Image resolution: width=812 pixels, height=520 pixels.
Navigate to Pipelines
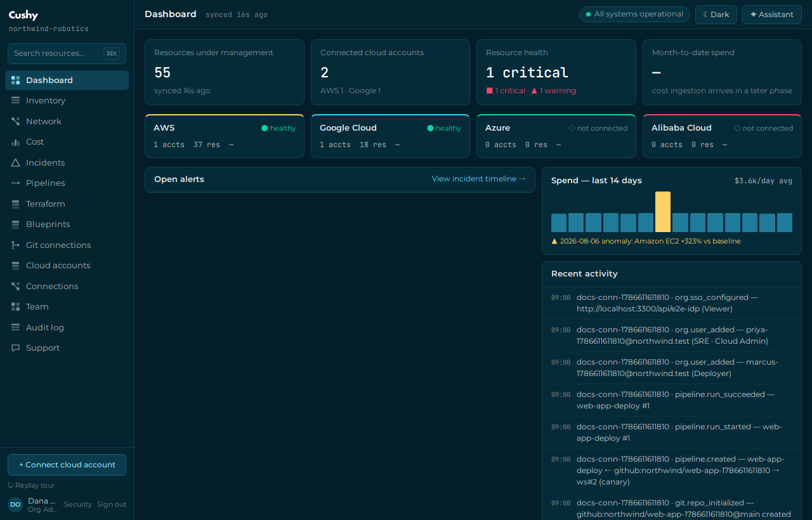click(67, 183)
